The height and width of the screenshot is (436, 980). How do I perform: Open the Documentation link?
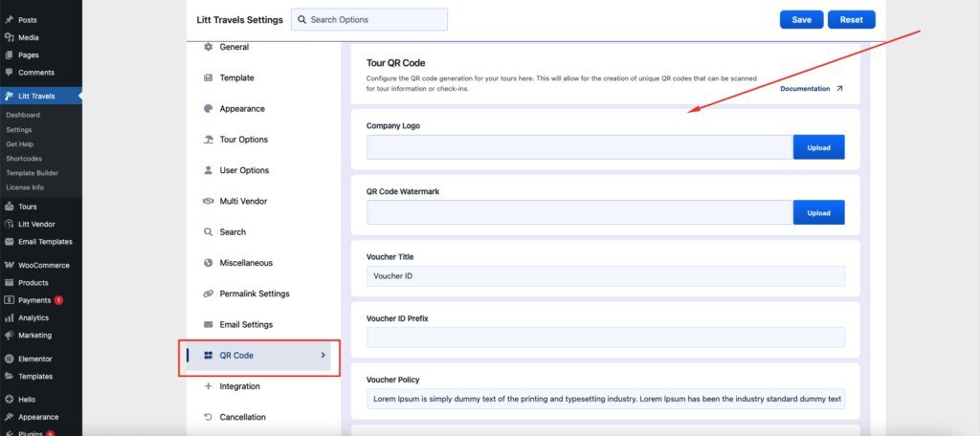pyautogui.click(x=804, y=89)
